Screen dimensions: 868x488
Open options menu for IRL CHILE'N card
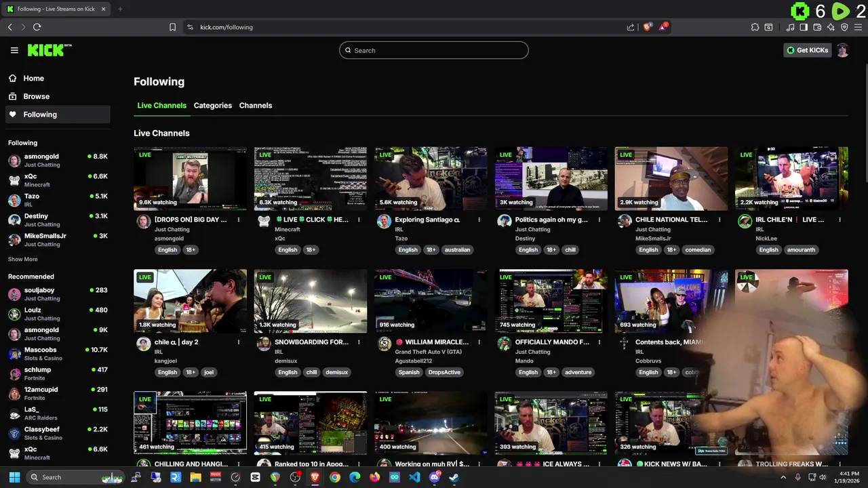[x=840, y=220]
